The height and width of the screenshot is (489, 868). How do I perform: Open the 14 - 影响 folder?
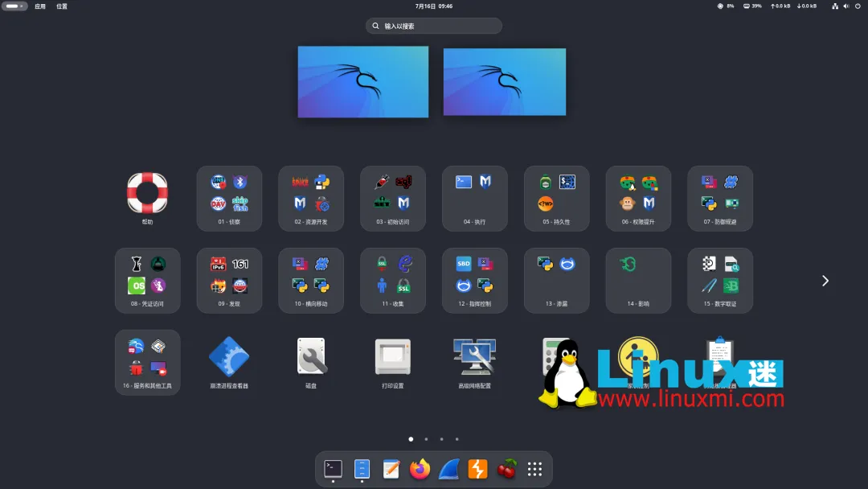[638, 280]
